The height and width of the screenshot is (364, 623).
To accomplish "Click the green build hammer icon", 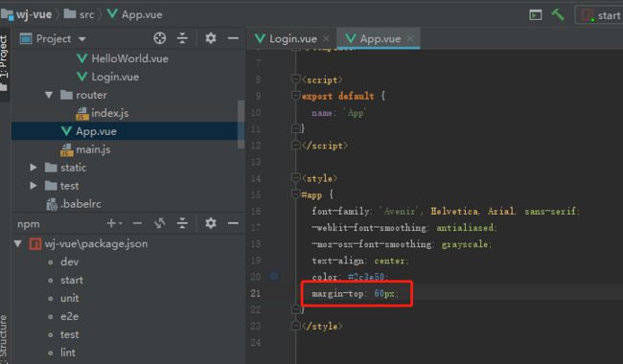I will tap(558, 15).
